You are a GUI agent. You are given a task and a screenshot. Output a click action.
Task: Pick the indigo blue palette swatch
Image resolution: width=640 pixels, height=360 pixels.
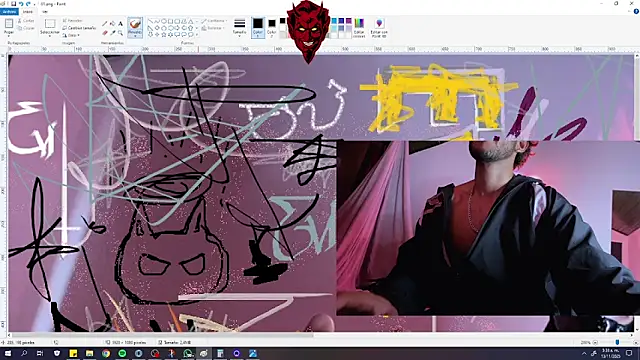(341, 21)
